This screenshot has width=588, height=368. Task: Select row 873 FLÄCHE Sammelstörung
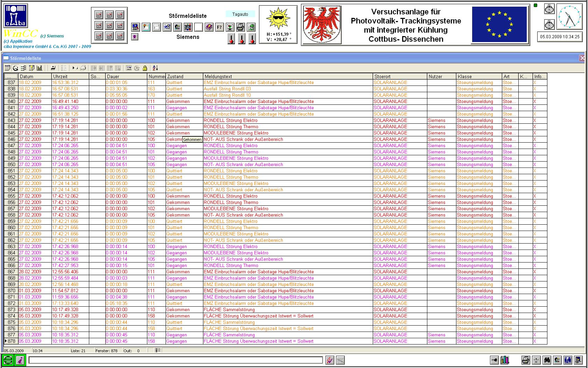point(229,310)
